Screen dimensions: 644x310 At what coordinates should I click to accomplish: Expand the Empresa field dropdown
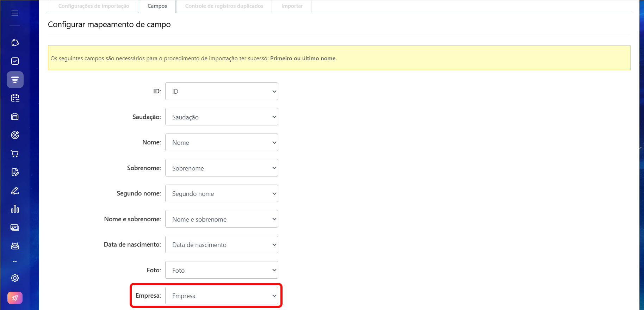click(x=222, y=296)
